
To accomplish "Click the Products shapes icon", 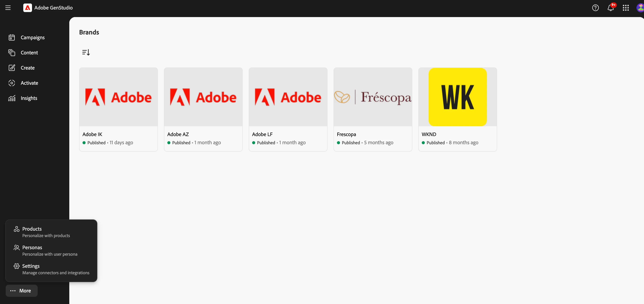I will click(16, 229).
